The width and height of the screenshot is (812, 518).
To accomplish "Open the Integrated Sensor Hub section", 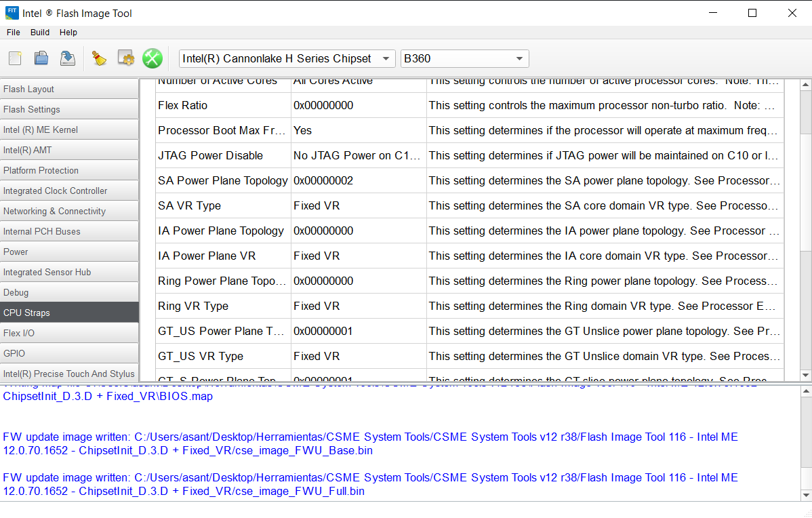I will point(69,272).
